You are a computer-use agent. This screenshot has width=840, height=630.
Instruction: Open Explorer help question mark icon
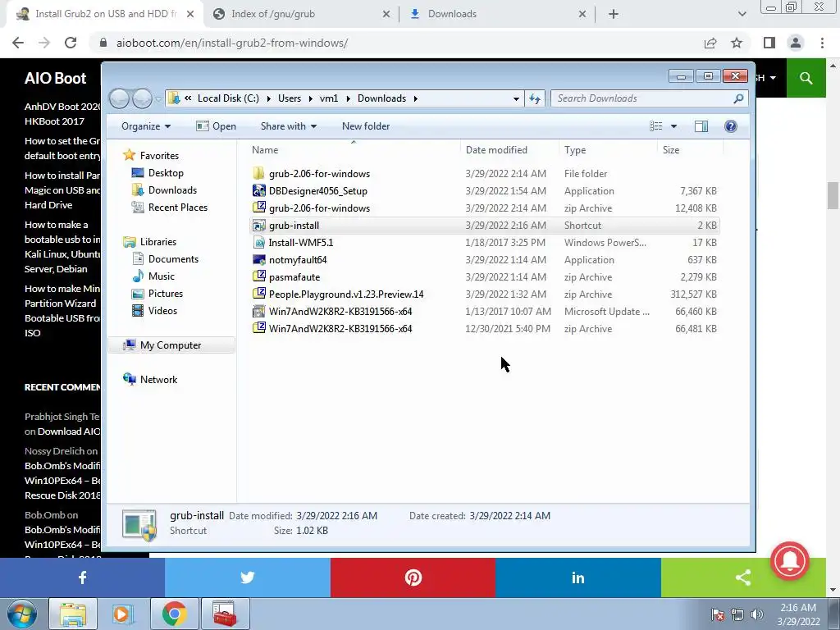click(x=731, y=126)
